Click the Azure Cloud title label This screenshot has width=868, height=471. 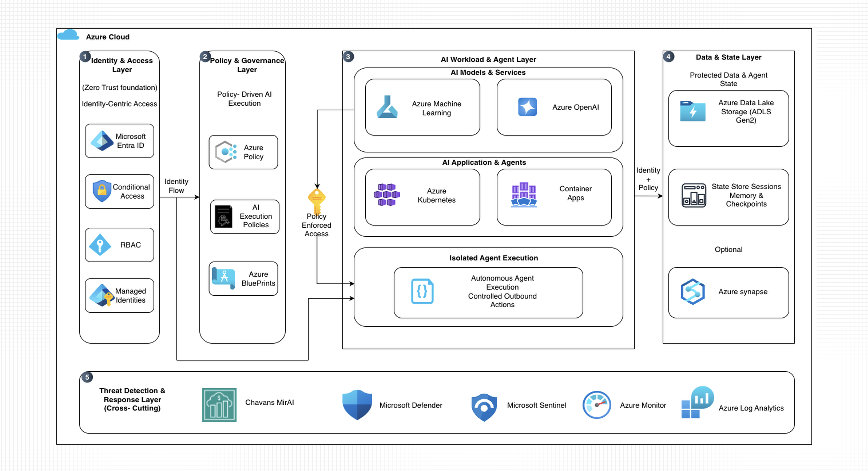tap(107, 37)
